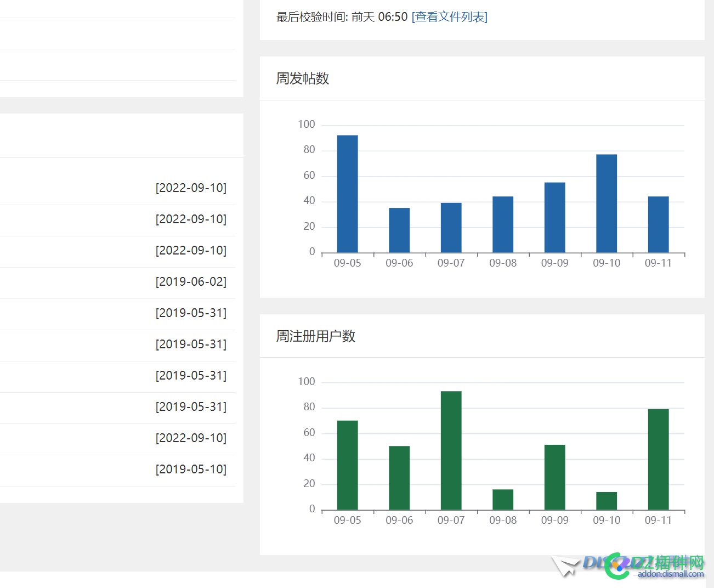The image size is (714, 588).
Task: Click the [2019-05-10] date entry
Action: click(191, 470)
